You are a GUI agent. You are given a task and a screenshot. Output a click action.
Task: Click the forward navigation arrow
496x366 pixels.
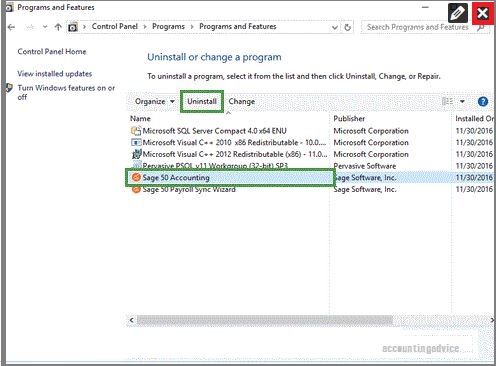tap(30, 27)
